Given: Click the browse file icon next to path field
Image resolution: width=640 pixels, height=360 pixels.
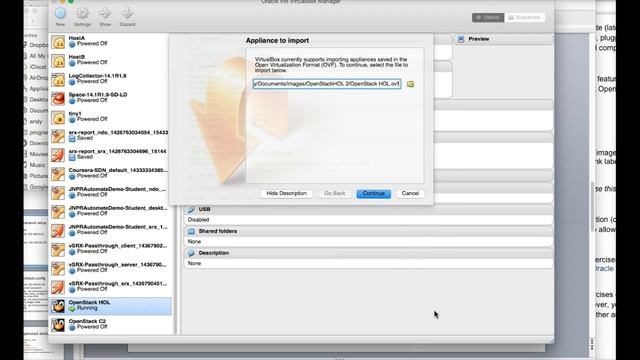Looking at the screenshot, I should click(x=410, y=84).
